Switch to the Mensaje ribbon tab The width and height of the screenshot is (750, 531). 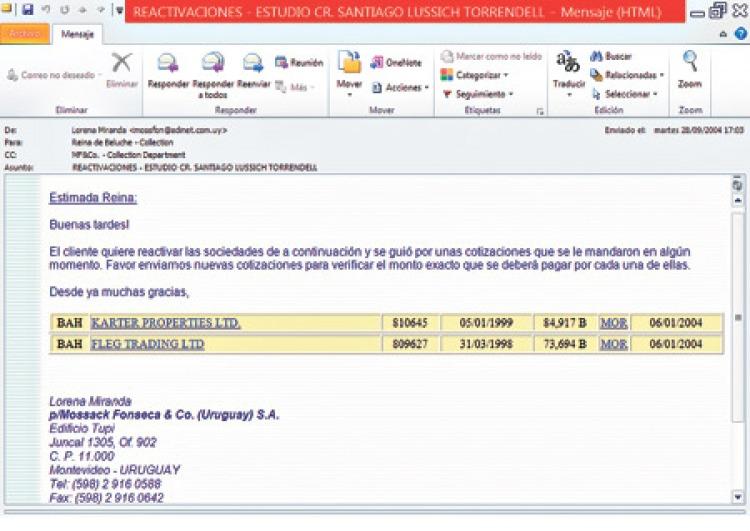coord(77,33)
